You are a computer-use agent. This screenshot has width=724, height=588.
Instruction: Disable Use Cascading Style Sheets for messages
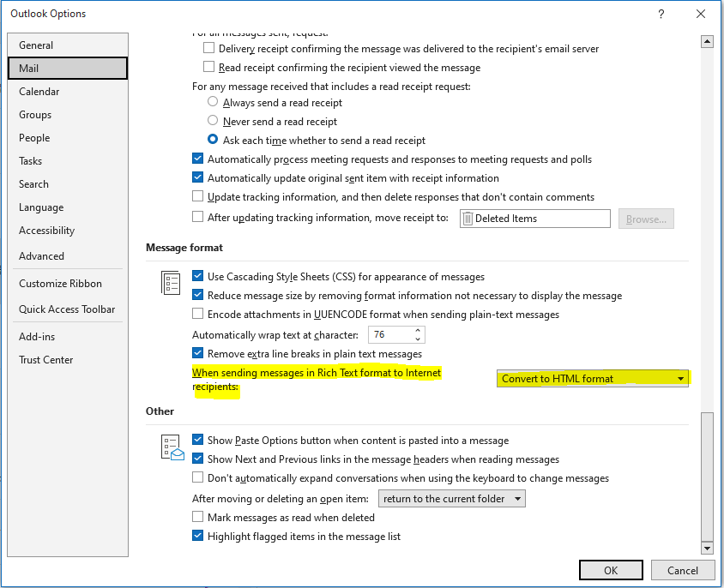tap(197, 277)
